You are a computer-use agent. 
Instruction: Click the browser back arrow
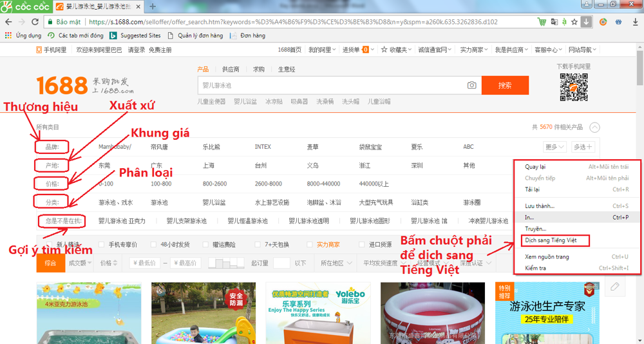8,22
